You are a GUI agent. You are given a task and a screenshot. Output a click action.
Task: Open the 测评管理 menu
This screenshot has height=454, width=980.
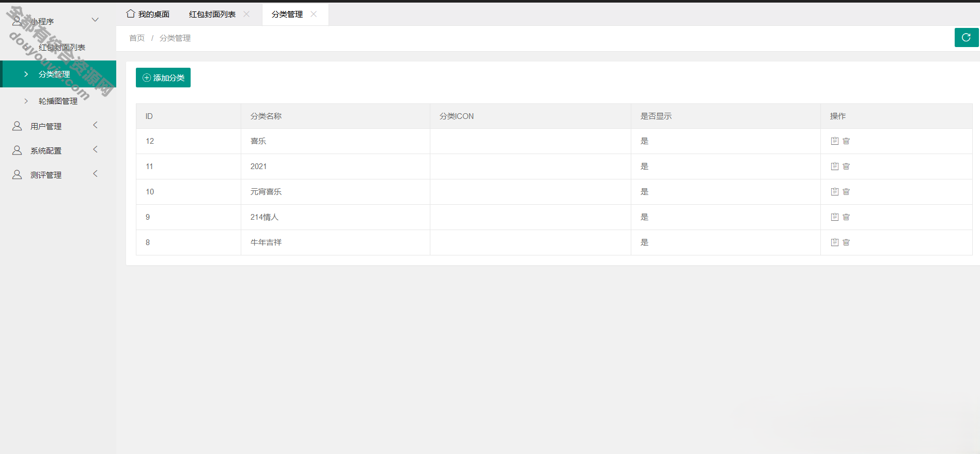click(x=58, y=174)
